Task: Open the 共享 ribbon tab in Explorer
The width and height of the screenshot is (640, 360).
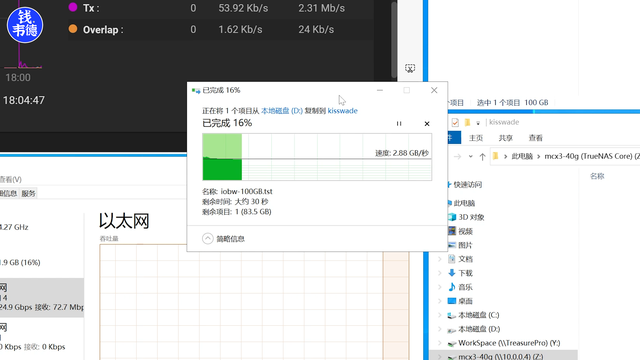Action: point(506,138)
